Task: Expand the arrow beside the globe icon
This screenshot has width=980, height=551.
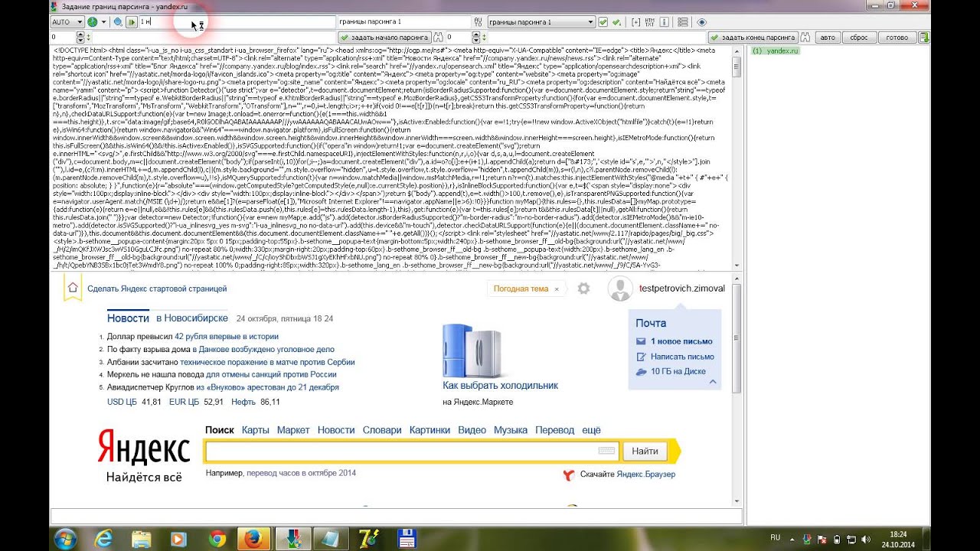Action: pyautogui.click(x=103, y=22)
